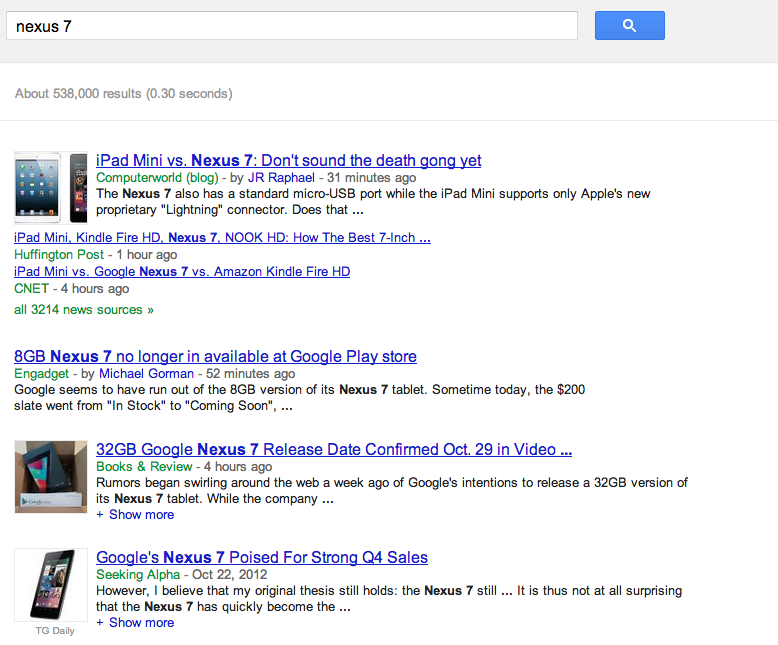The height and width of the screenshot is (645, 778).
Task: Expand 'Show more' under Seeking Alpha result
Action: (135, 623)
